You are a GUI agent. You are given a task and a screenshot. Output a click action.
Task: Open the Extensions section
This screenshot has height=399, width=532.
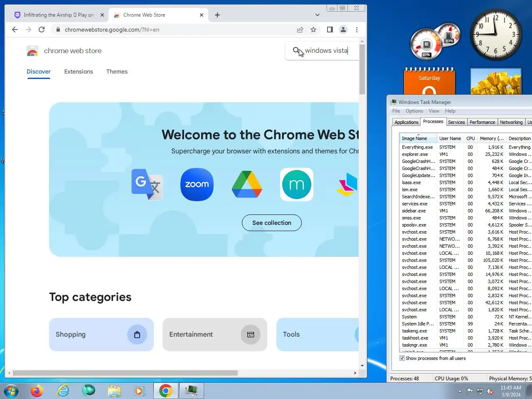pyautogui.click(x=79, y=71)
